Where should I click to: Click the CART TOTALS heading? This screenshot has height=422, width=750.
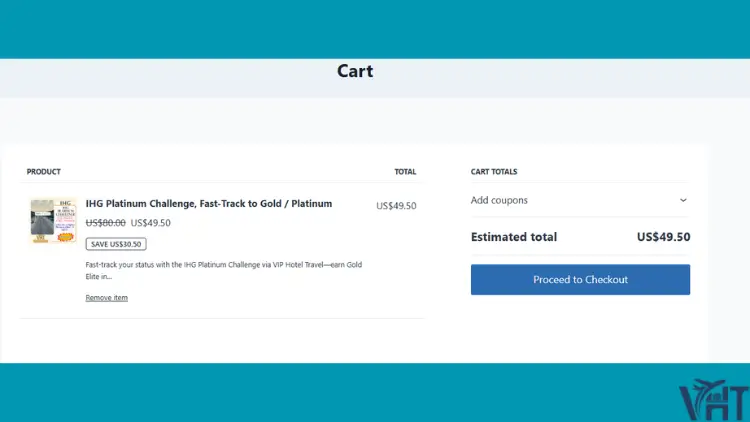tap(494, 172)
